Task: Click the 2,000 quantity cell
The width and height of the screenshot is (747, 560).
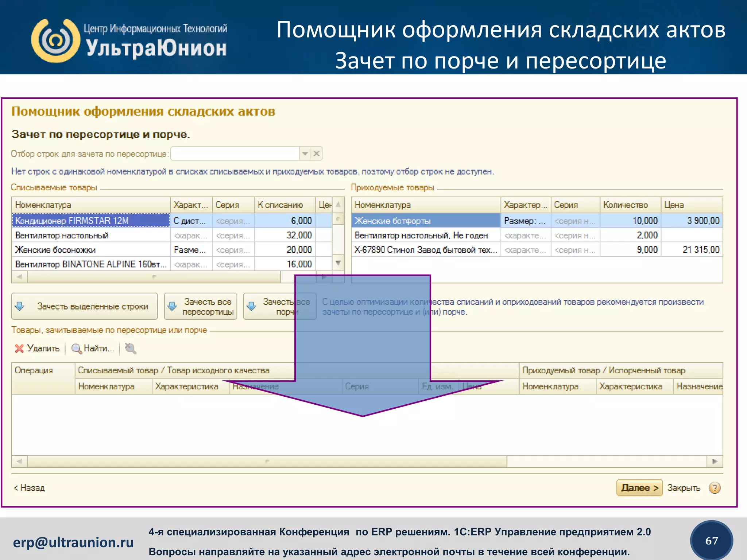Action: tap(631, 235)
